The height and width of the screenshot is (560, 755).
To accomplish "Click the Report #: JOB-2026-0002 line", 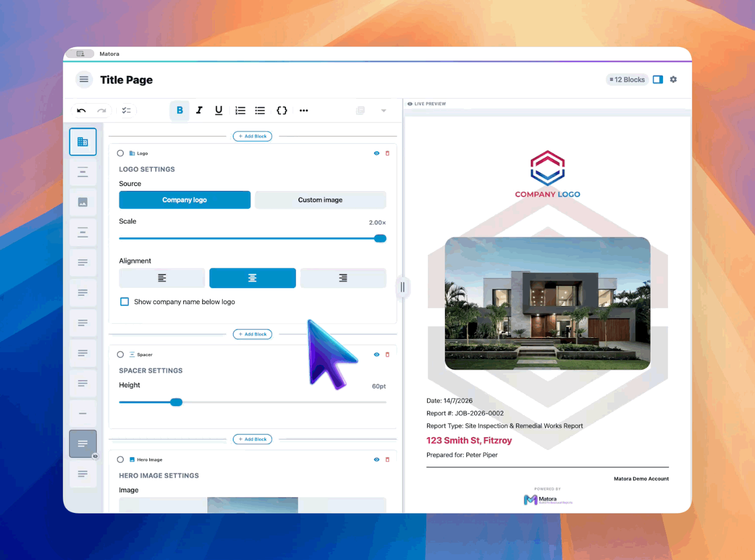I will 465,413.
